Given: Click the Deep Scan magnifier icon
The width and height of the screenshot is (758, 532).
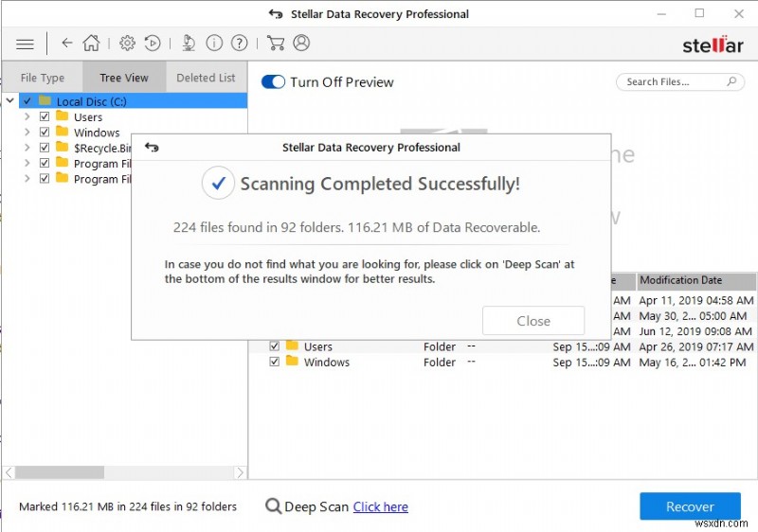Looking at the screenshot, I should tap(273, 505).
